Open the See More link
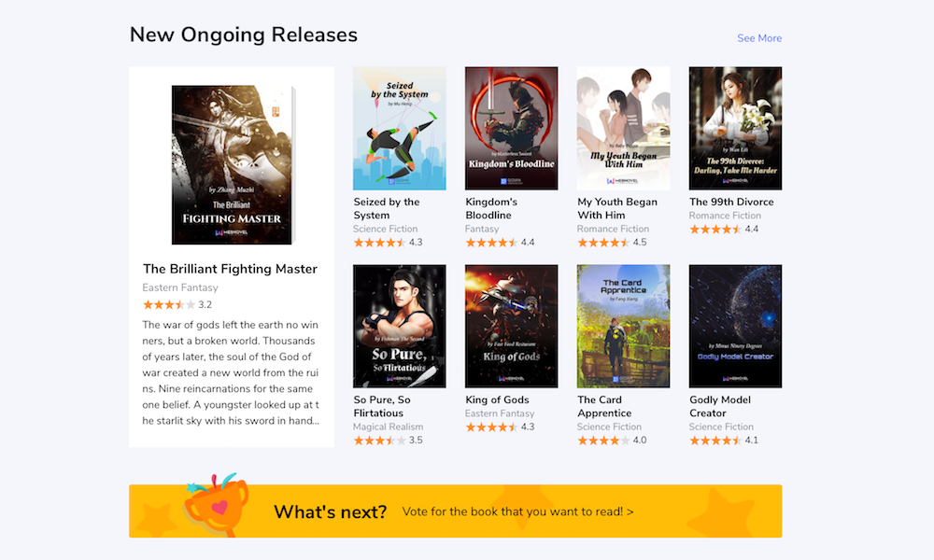934x560 pixels. (x=758, y=38)
